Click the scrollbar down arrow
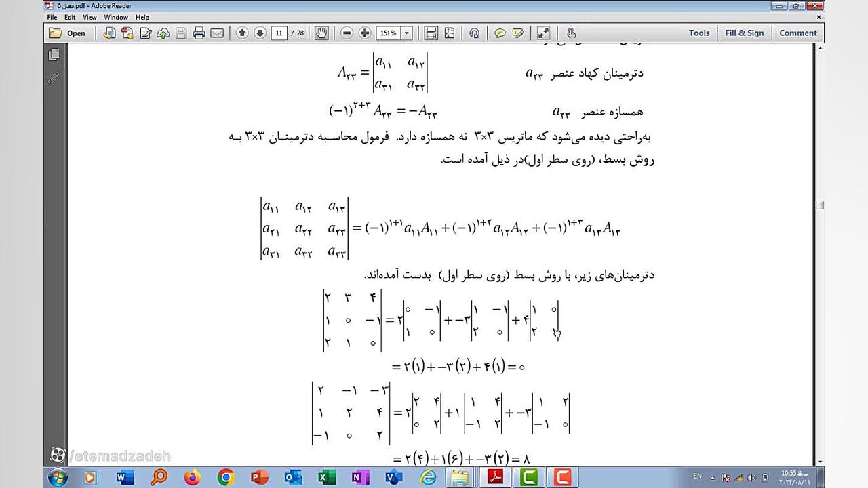Image resolution: width=868 pixels, height=488 pixels. click(820, 462)
